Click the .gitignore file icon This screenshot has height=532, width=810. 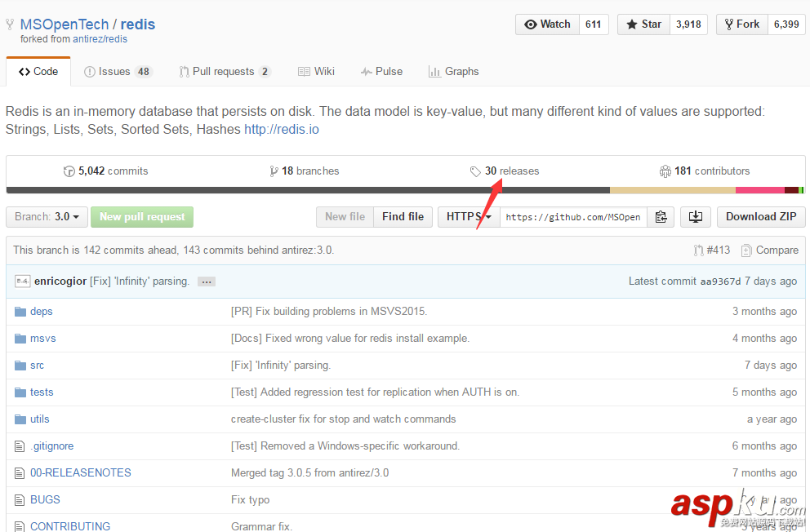tap(20, 446)
